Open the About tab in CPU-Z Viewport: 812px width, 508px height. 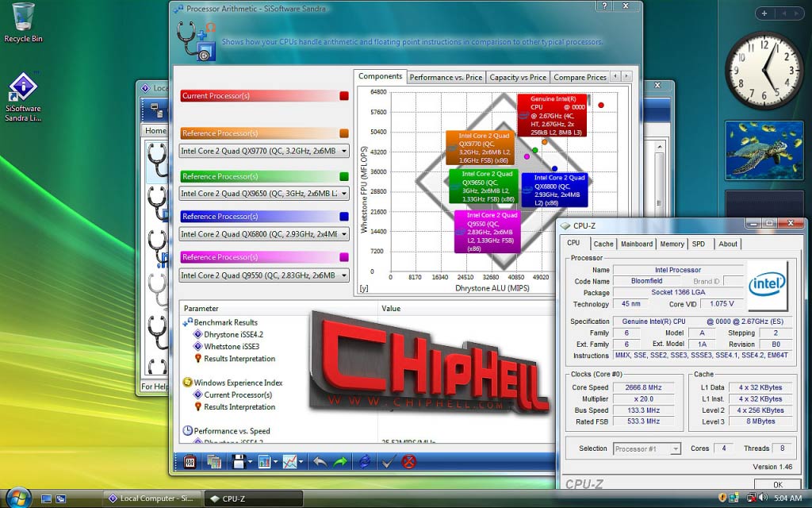click(x=728, y=244)
